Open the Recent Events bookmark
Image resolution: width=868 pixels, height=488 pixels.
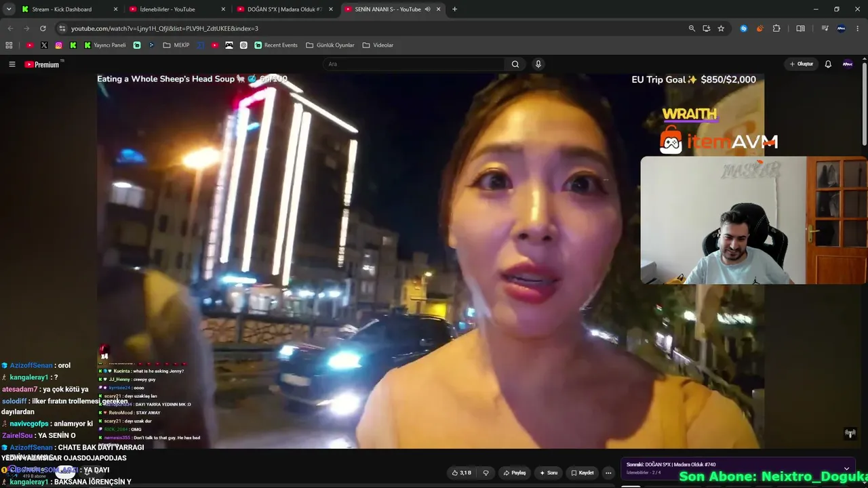[x=276, y=45]
